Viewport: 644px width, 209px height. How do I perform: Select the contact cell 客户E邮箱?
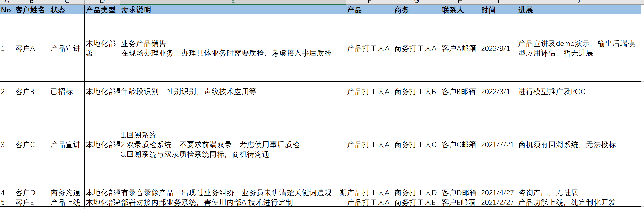click(x=460, y=202)
